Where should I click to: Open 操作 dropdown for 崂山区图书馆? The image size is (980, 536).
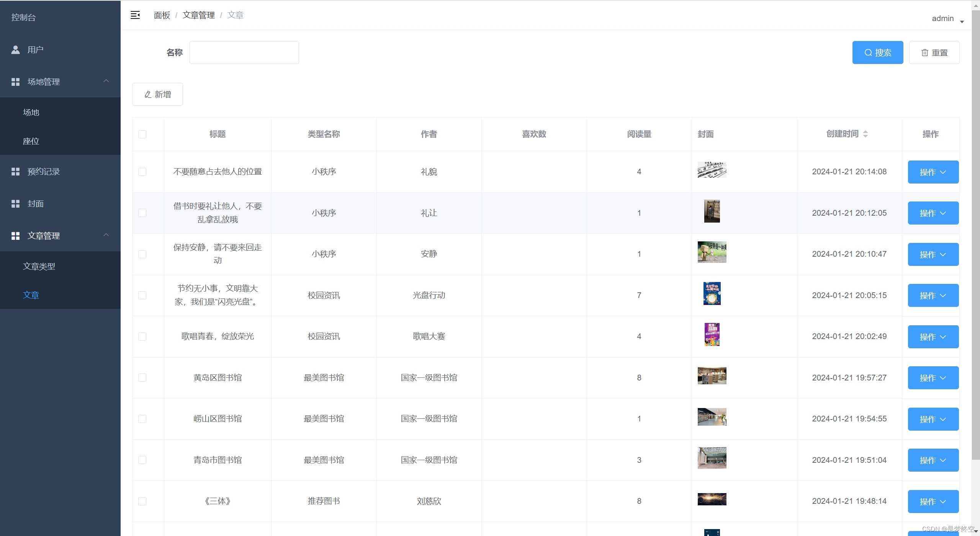933,419
